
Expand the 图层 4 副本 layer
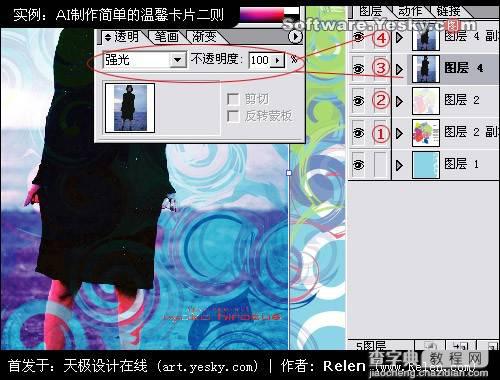[399, 37]
